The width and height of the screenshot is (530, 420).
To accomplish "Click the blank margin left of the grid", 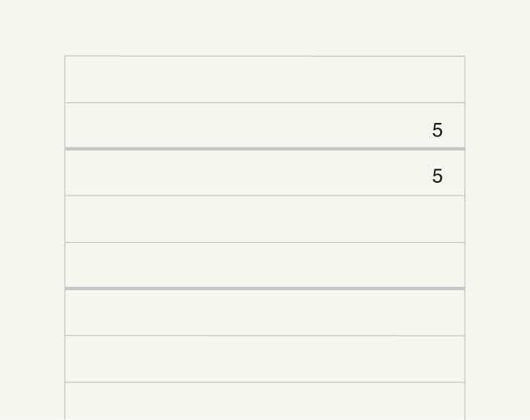I will tap(32, 236).
